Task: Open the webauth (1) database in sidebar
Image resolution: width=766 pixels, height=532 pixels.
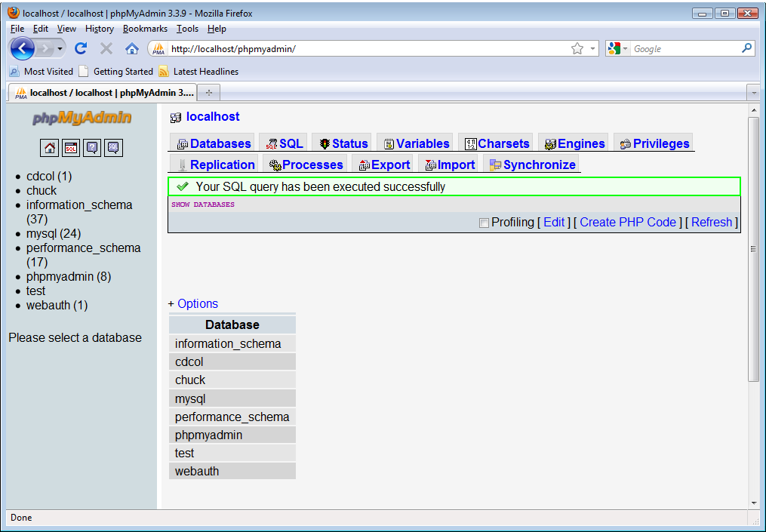Action: pos(57,306)
